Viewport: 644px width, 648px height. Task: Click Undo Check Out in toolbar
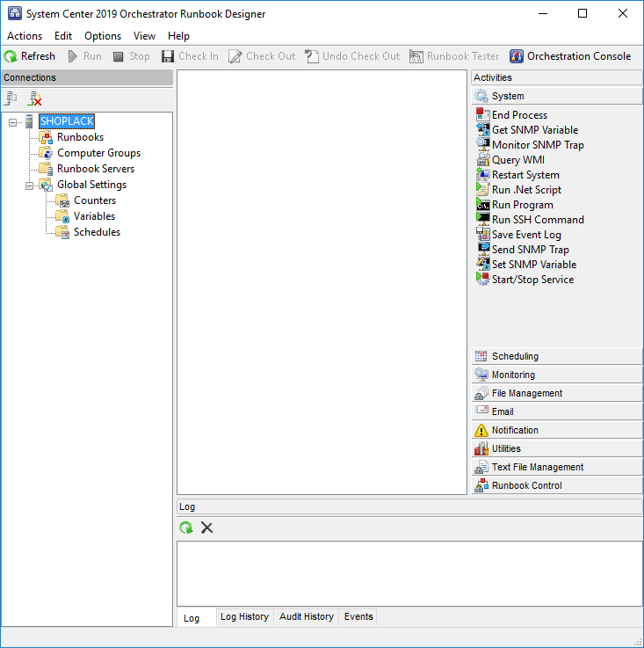[x=352, y=56]
